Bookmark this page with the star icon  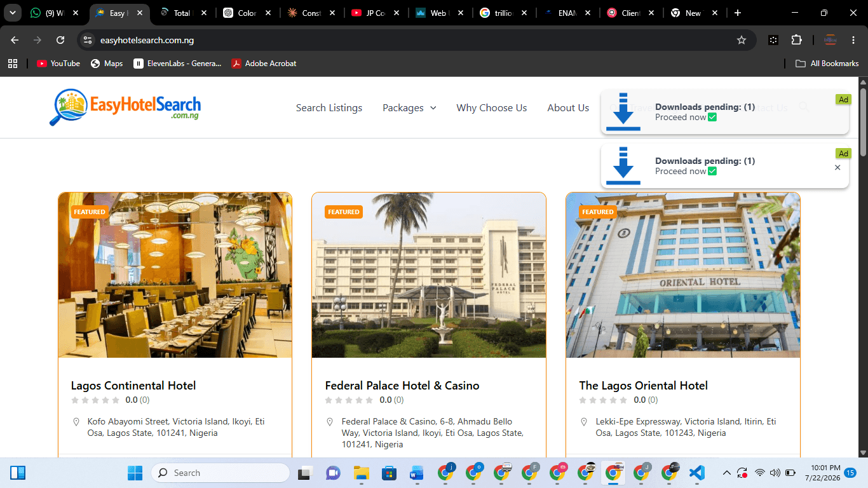pos(741,40)
